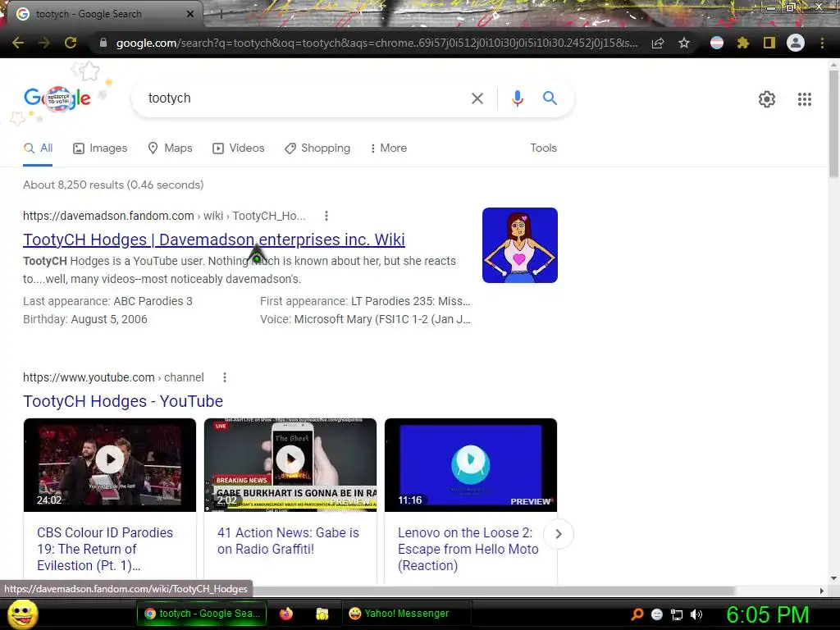Click the vertical page scrollbar thumb
This screenshot has width=840, height=630.
tap(833, 123)
